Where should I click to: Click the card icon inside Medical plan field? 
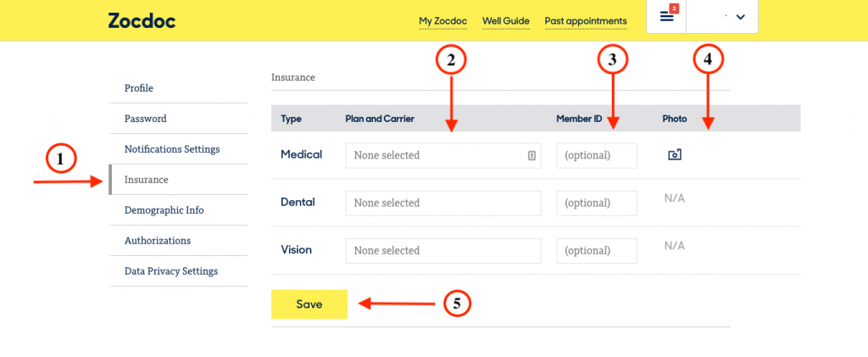click(x=531, y=156)
